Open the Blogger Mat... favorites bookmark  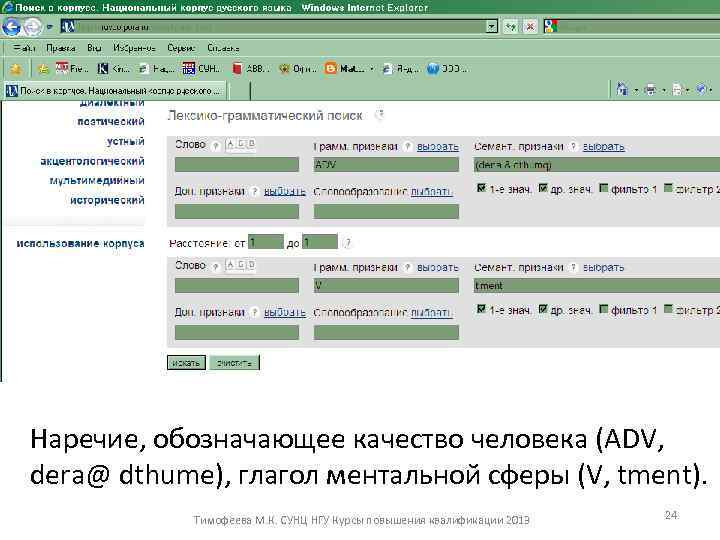[x=344, y=69]
